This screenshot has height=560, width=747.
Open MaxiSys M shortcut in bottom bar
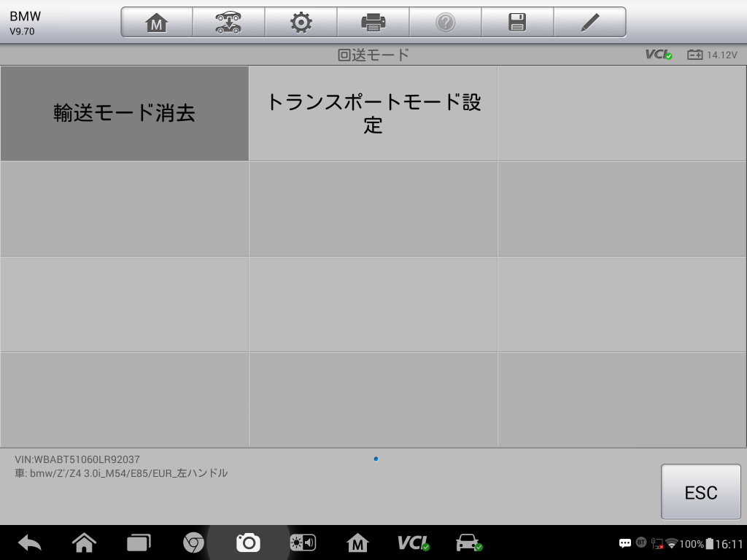[357, 542]
